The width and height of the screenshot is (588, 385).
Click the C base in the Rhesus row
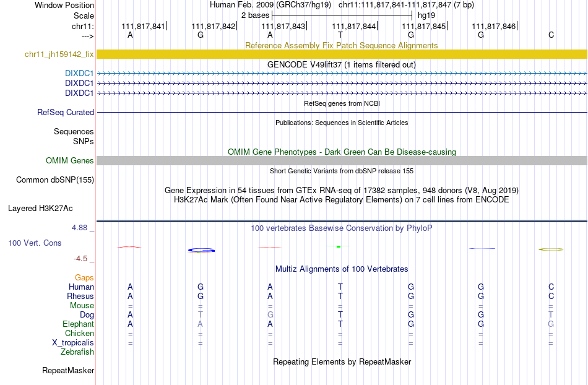click(551, 296)
